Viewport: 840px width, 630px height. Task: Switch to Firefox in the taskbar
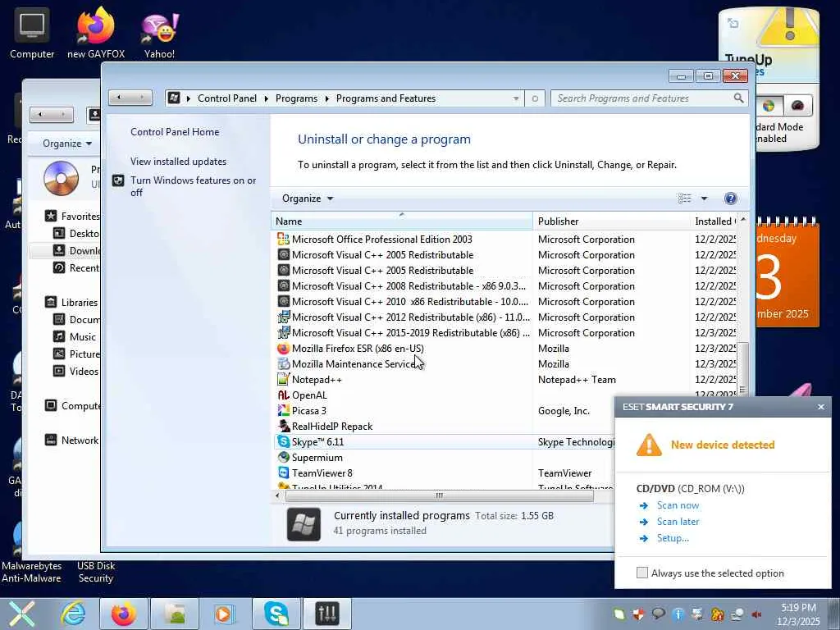click(x=124, y=614)
